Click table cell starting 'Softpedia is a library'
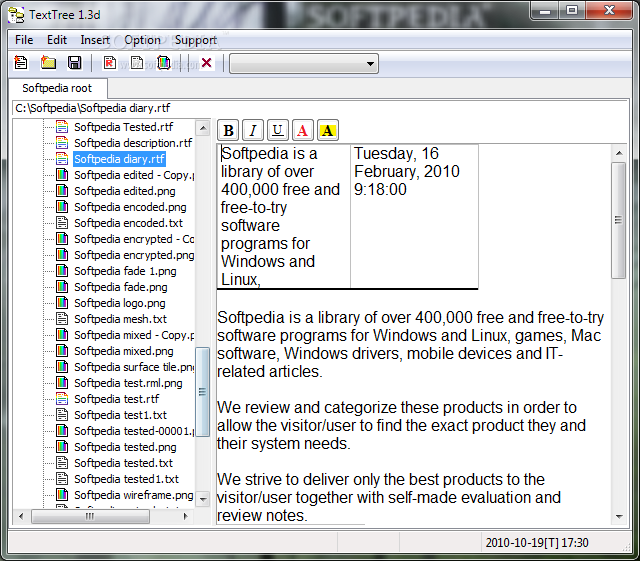 point(284,216)
